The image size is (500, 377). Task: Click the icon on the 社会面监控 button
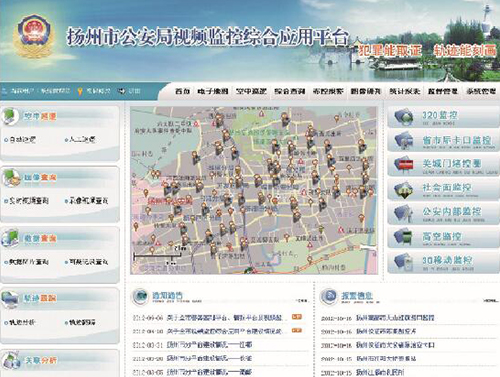404,189
